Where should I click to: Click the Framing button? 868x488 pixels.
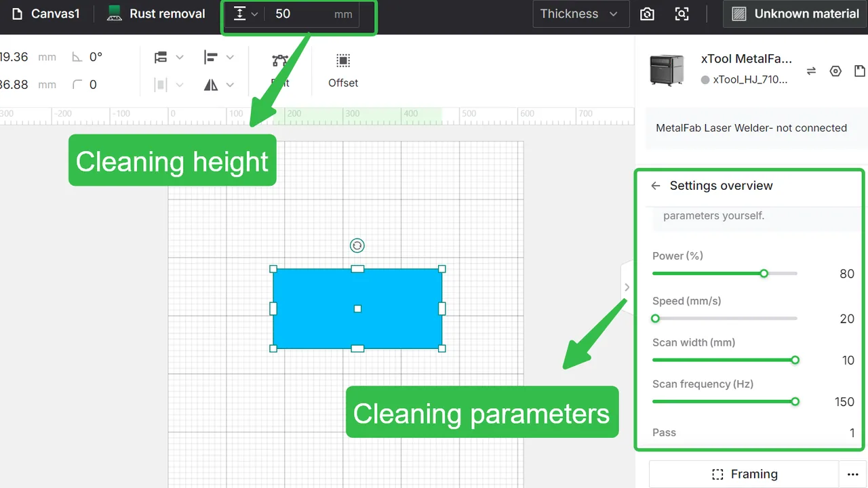pos(744,474)
